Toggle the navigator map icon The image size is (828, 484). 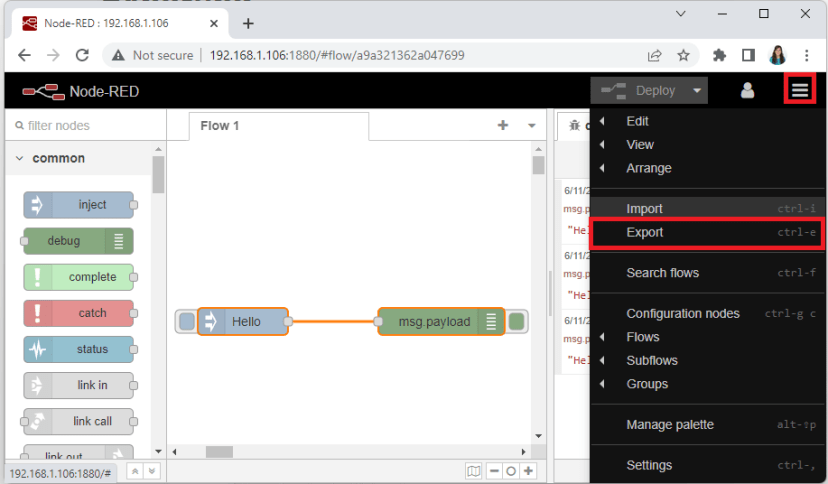[x=474, y=471]
